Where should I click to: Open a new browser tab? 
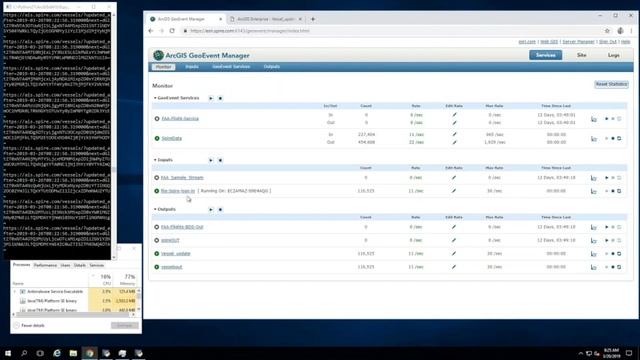[313, 19]
